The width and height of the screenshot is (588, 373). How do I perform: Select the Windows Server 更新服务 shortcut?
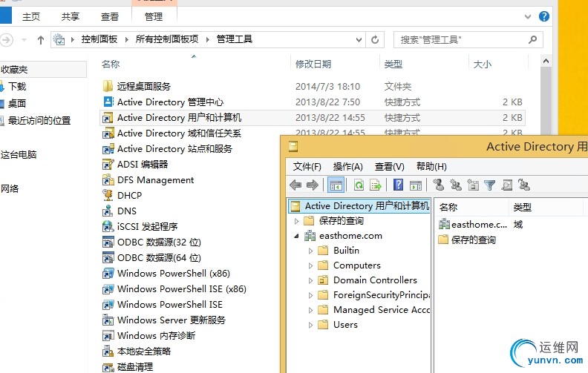[x=171, y=320]
